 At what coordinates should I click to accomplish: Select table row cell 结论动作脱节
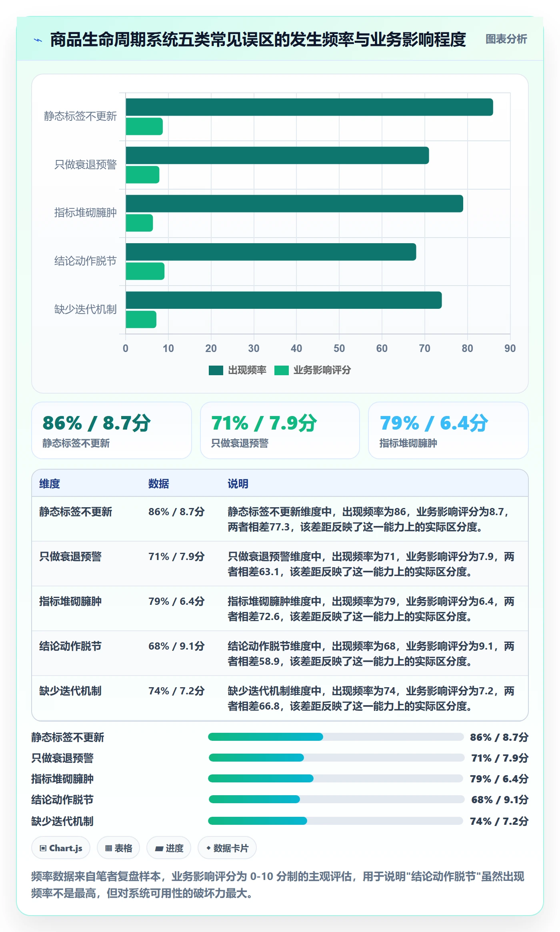[x=70, y=646]
